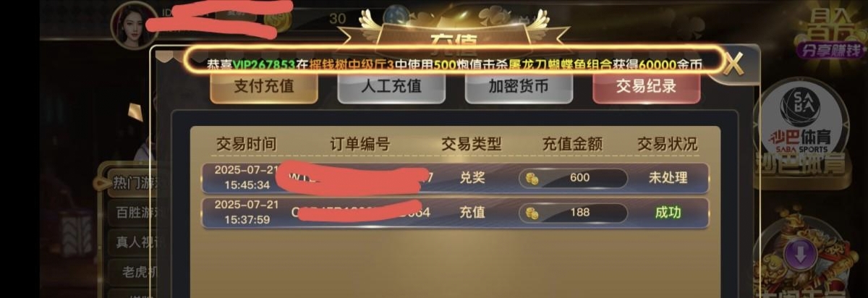Image resolution: width=868 pixels, height=298 pixels.
Task: Select 真人视讯 in the left sidebar
Action: [x=130, y=242]
